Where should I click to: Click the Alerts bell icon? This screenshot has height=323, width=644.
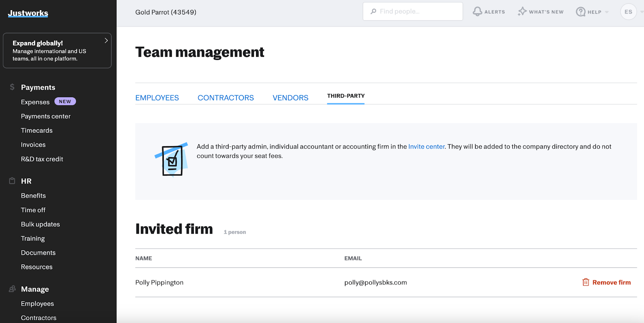coord(477,12)
